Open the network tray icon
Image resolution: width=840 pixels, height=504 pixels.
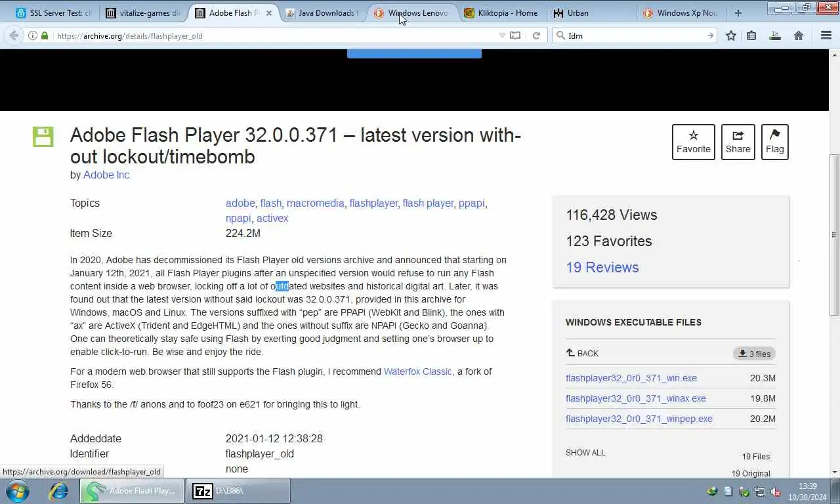pos(759,491)
